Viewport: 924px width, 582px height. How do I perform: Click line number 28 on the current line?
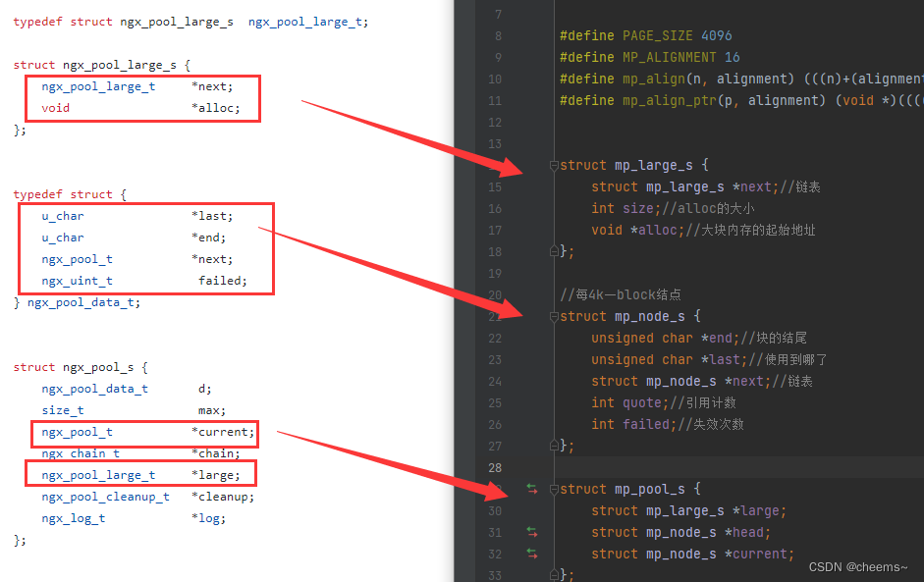click(495, 468)
